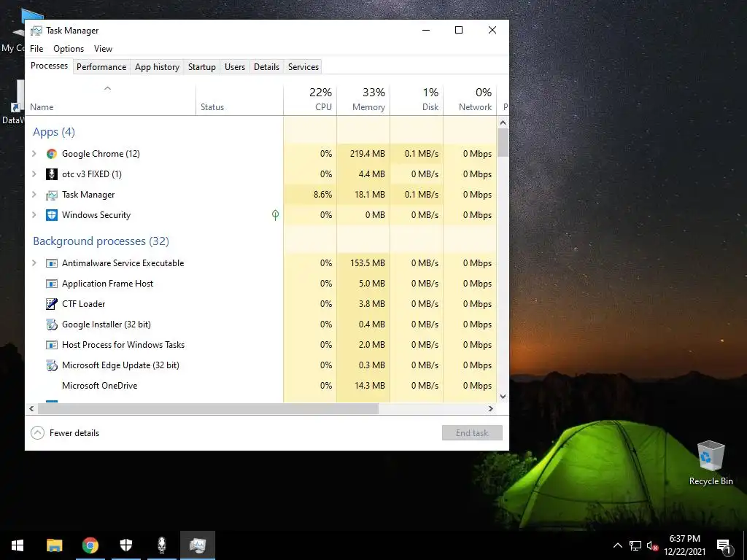Click the Host Process for Windows Tasks icon
The height and width of the screenshot is (560, 747).
click(x=52, y=345)
